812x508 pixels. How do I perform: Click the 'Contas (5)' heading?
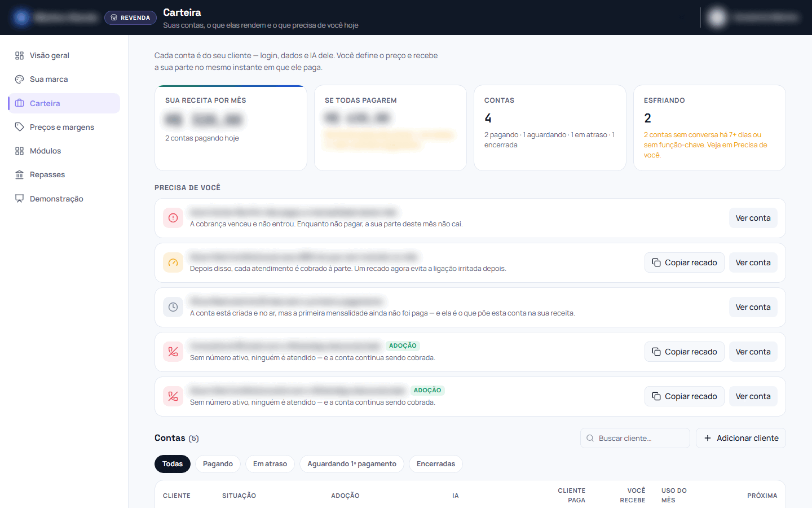point(176,438)
